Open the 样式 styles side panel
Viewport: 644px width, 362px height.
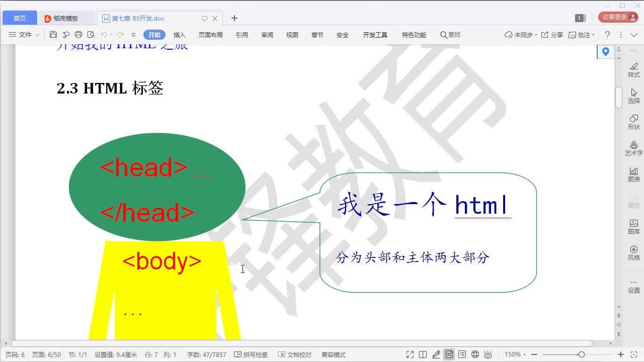(634, 70)
